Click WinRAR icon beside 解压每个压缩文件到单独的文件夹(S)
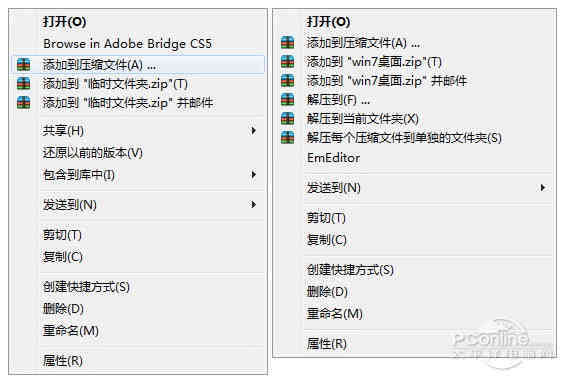This screenshot has height=379, width=562. pos(287,137)
